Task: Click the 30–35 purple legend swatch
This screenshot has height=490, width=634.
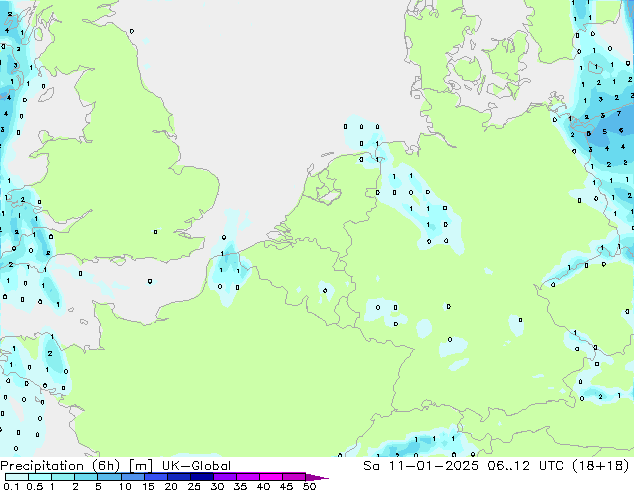Action: click(224, 477)
